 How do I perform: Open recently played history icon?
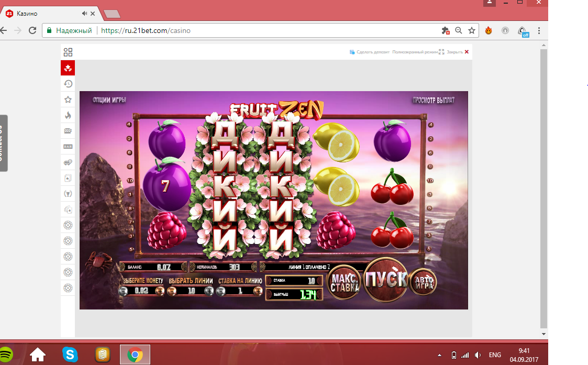click(68, 84)
